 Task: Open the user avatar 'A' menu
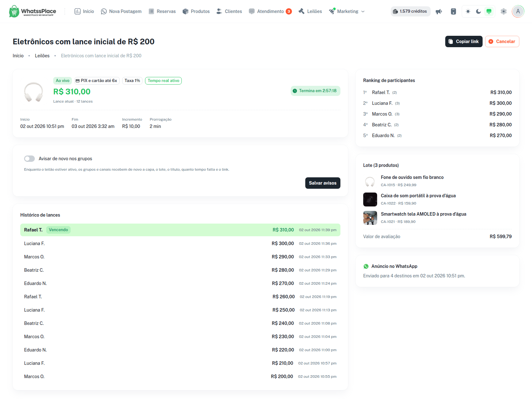(518, 11)
